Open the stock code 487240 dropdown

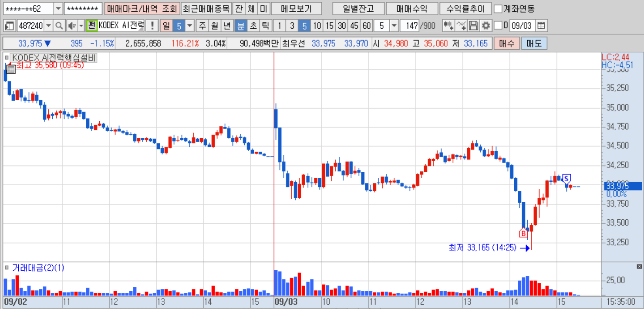pos(48,26)
